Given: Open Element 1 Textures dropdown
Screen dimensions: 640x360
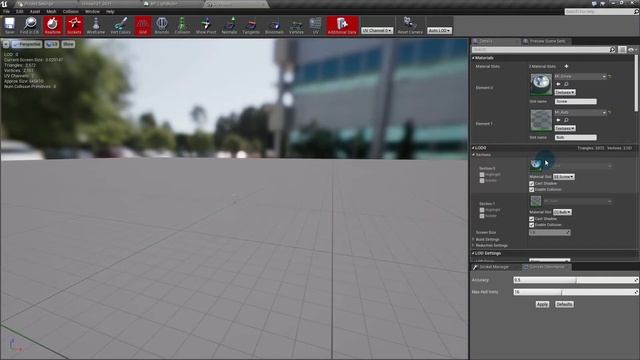Looking at the screenshot, I should point(565,128).
